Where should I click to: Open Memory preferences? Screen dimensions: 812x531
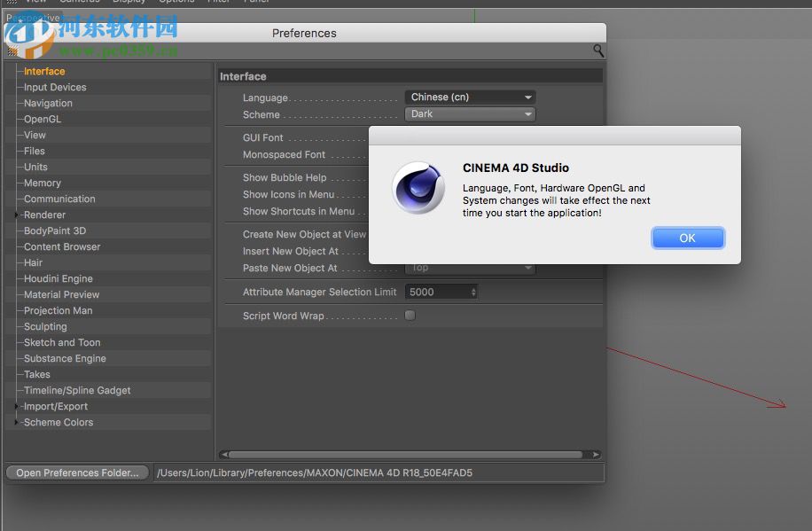tap(42, 183)
